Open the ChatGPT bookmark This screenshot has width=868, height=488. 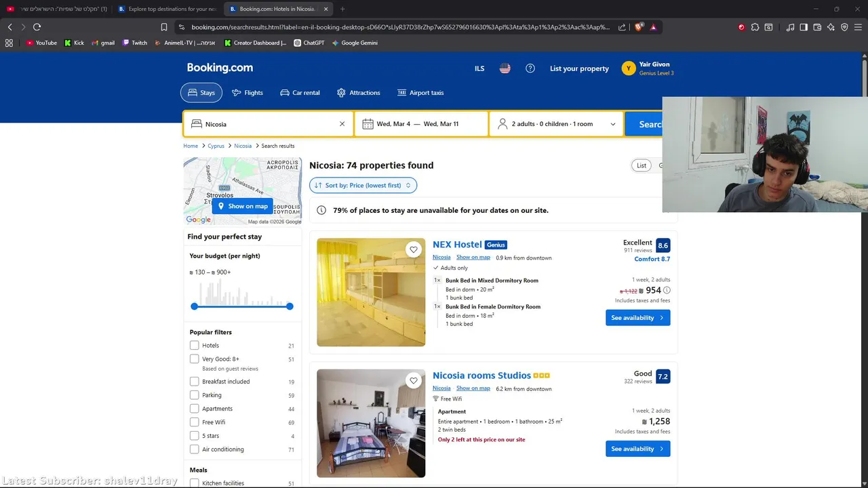click(309, 43)
